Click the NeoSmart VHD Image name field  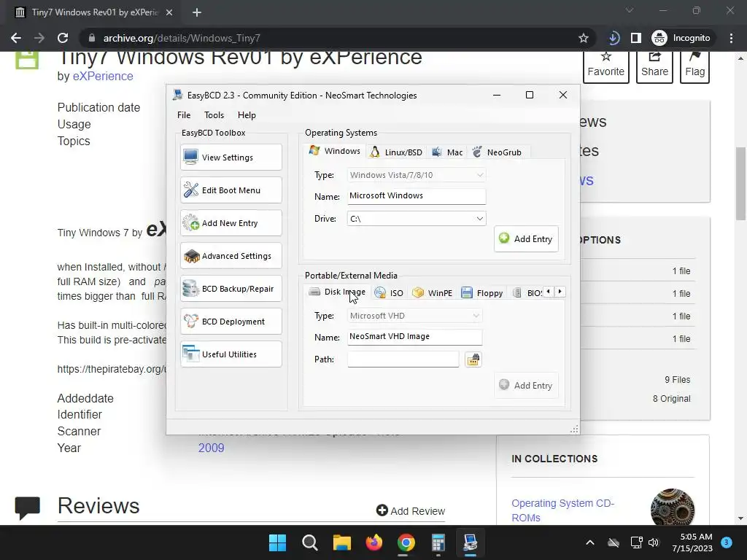(x=414, y=337)
